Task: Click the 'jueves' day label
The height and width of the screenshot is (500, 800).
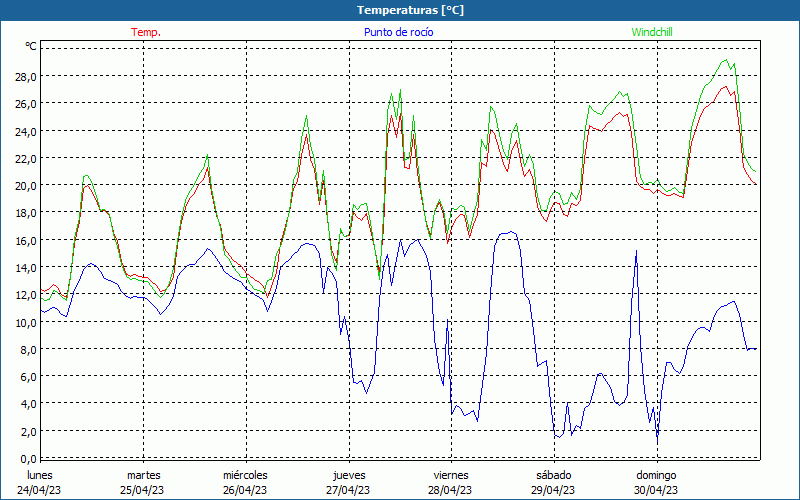Action: [349, 475]
